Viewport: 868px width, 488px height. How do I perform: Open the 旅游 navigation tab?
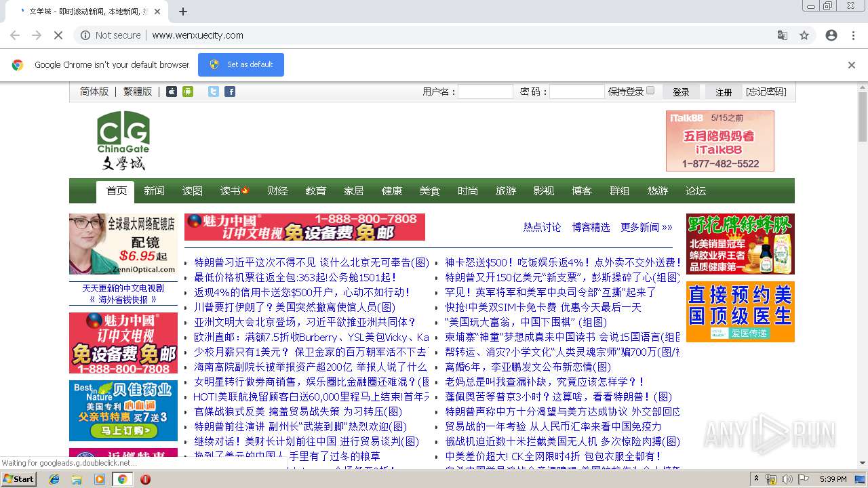tap(505, 191)
